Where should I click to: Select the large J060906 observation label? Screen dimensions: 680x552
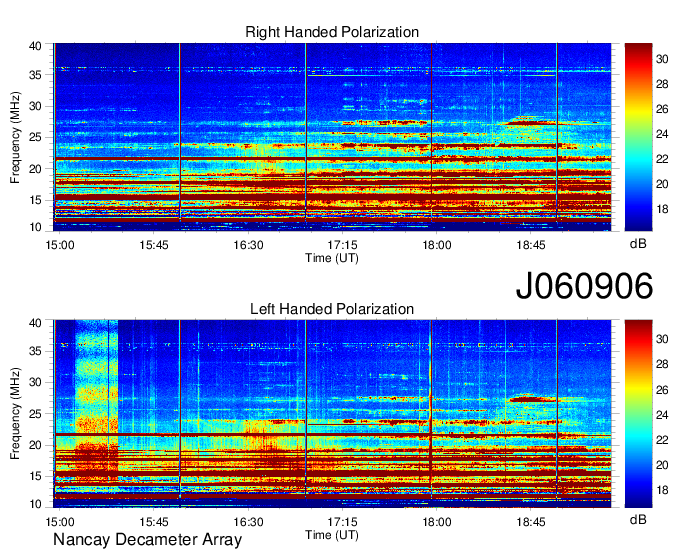tap(584, 286)
